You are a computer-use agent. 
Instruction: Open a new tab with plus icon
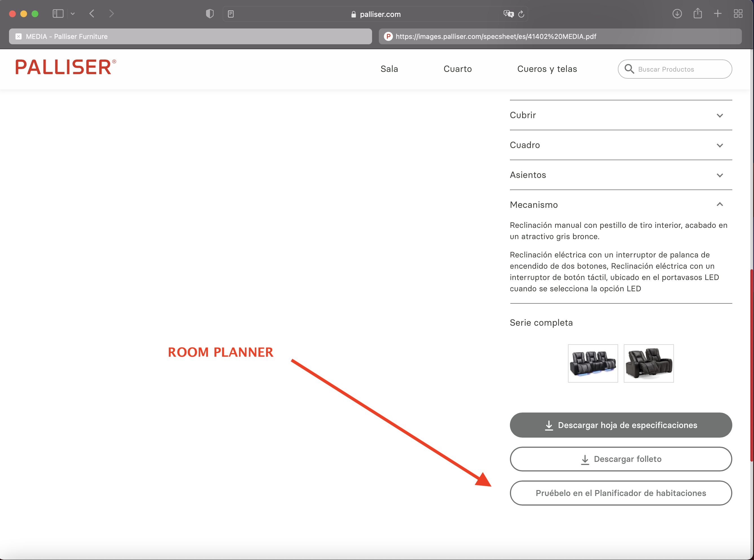tap(718, 14)
